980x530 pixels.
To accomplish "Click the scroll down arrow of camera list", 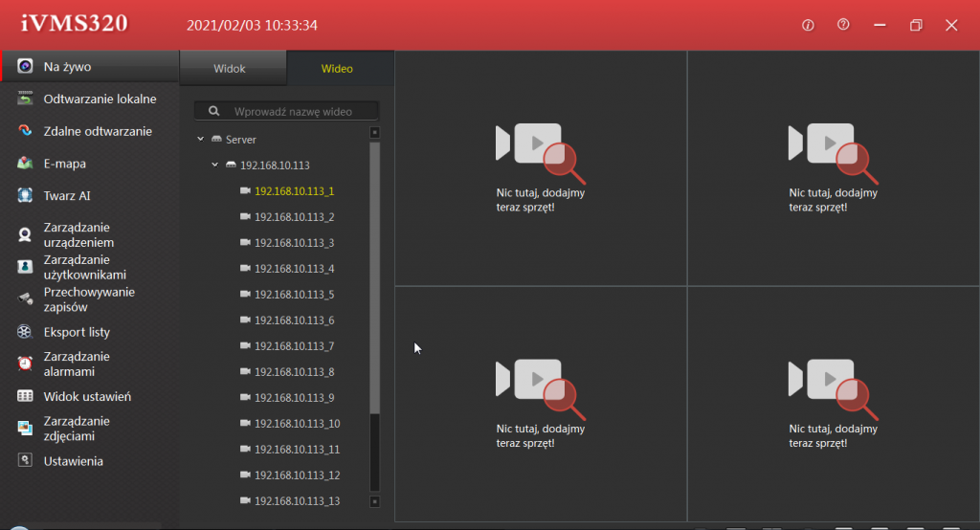I will (374, 500).
